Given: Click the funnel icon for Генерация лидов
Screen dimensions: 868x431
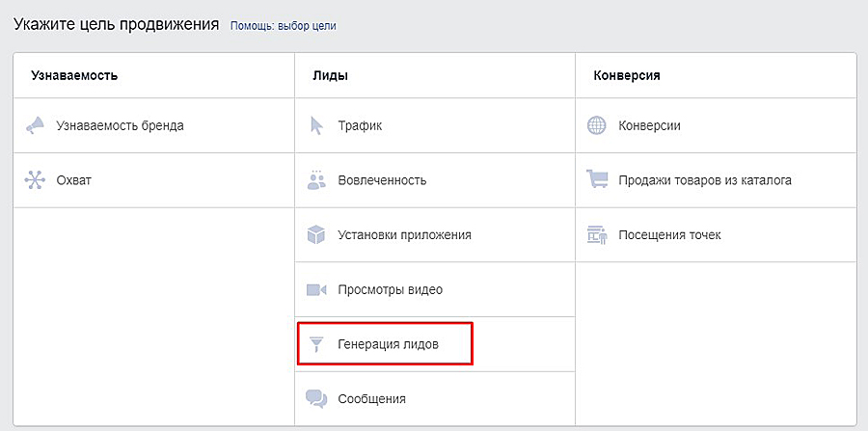Looking at the screenshot, I should pos(316,344).
